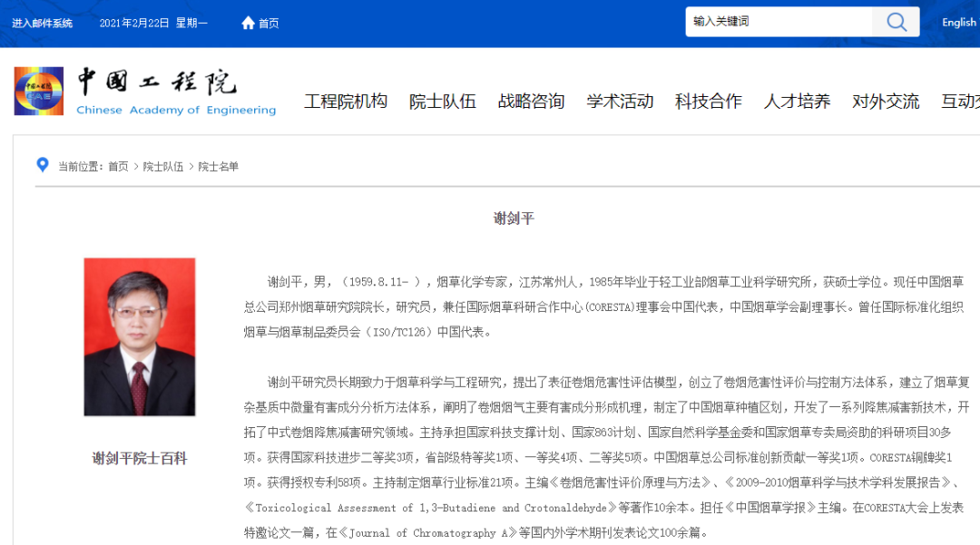Click the blue location pin icon
980x545 pixels.
[x=43, y=165]
